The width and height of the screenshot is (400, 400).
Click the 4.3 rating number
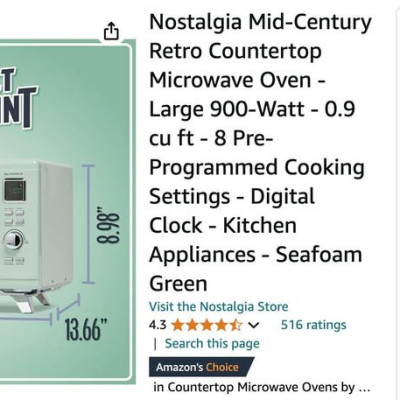(x=158, y=325)
